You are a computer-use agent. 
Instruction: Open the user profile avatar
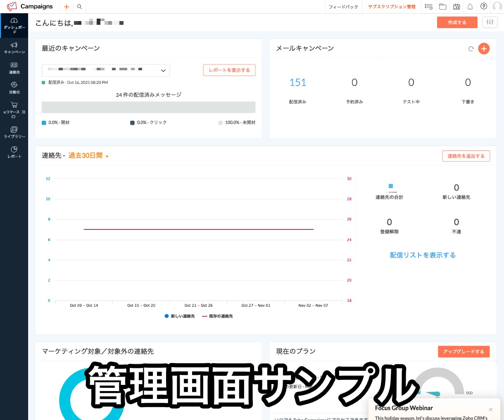(x=497, y=7)
